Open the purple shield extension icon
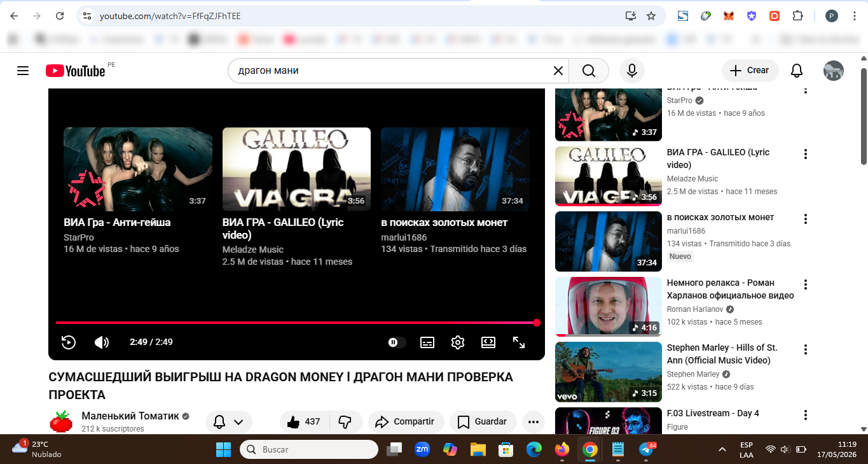Screen dimensions: 868x464 click(752, 16)
